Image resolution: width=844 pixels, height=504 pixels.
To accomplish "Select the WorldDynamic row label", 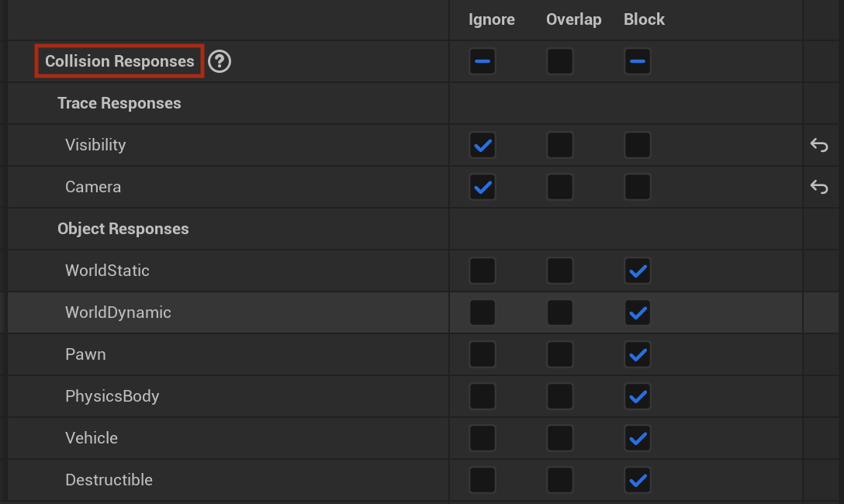I will pyautogui.click(x=118, y=312).
